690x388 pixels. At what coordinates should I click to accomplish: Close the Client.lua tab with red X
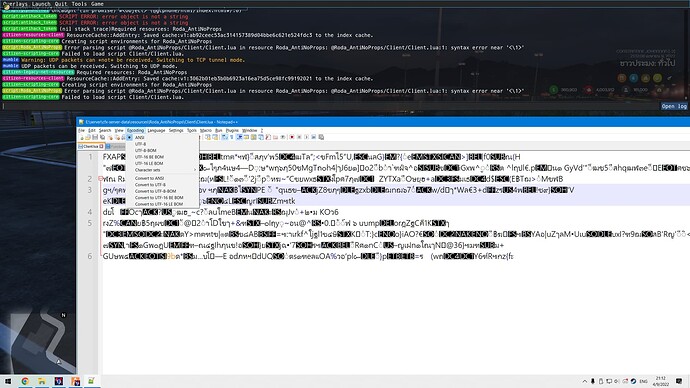click(x=102, y=146)
